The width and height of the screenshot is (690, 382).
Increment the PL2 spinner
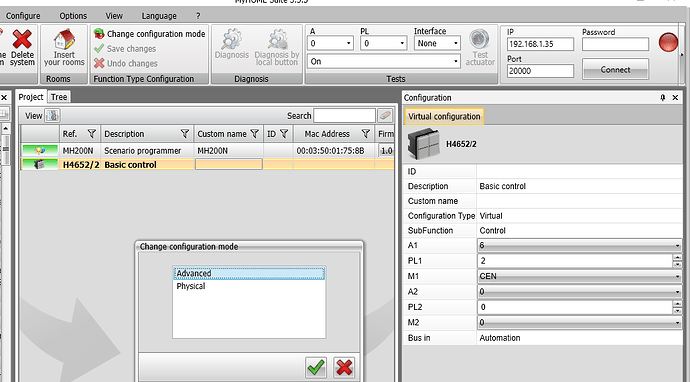[678, 304]
